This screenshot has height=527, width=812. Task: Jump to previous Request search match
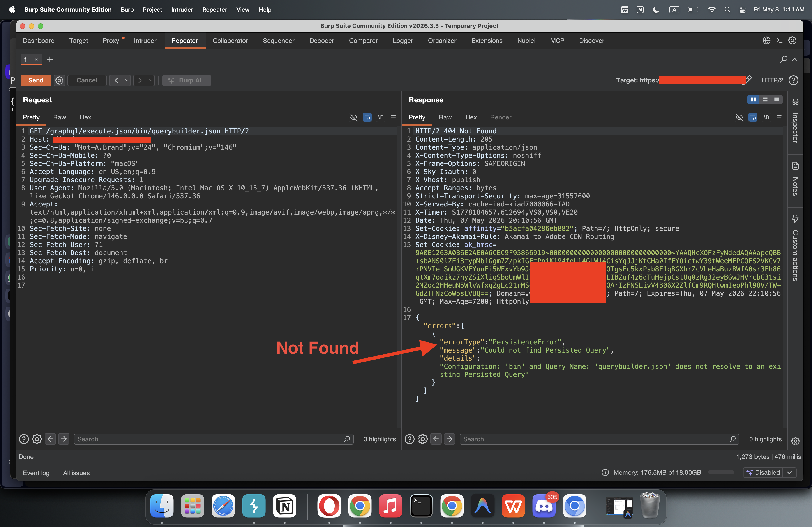point(50,439)
